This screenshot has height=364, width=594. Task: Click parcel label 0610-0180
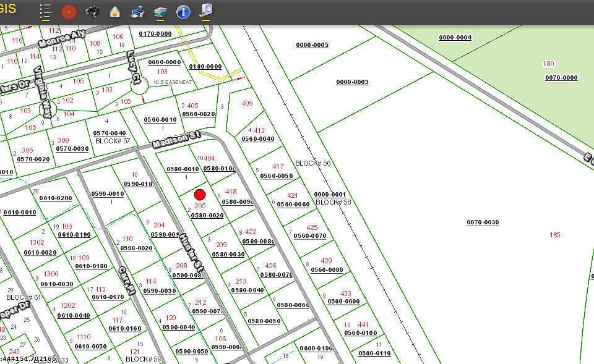92,266
